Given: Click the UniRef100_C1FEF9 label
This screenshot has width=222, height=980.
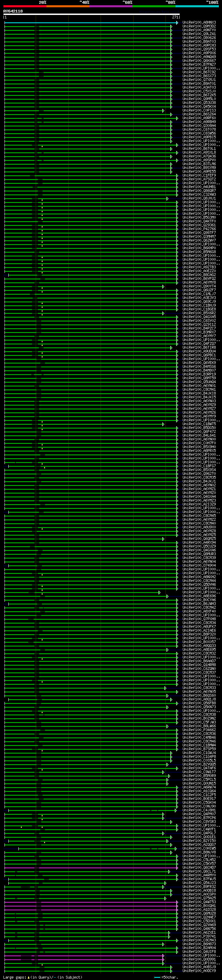Looking at the screenshot, I should click(199, 175).
